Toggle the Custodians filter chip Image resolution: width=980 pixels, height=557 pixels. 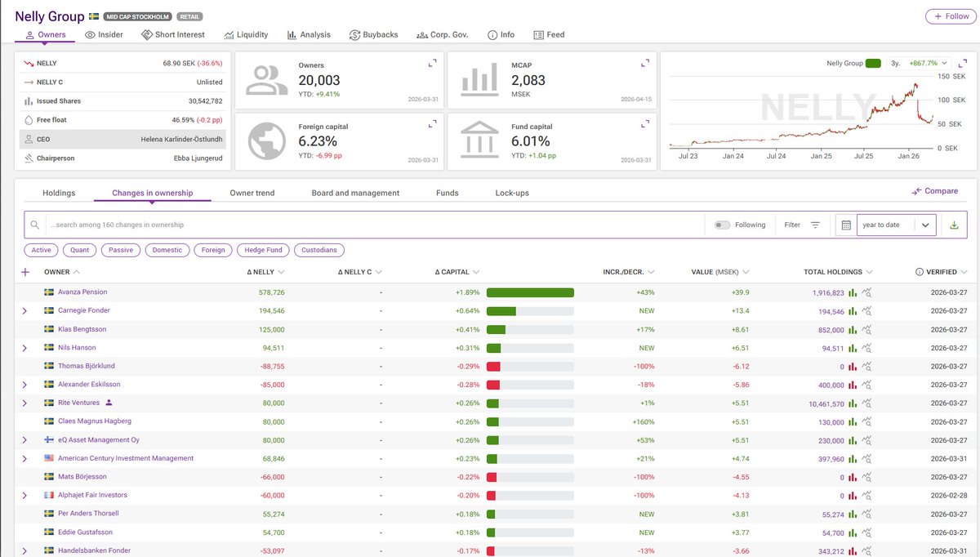click(x=319, y=250)
